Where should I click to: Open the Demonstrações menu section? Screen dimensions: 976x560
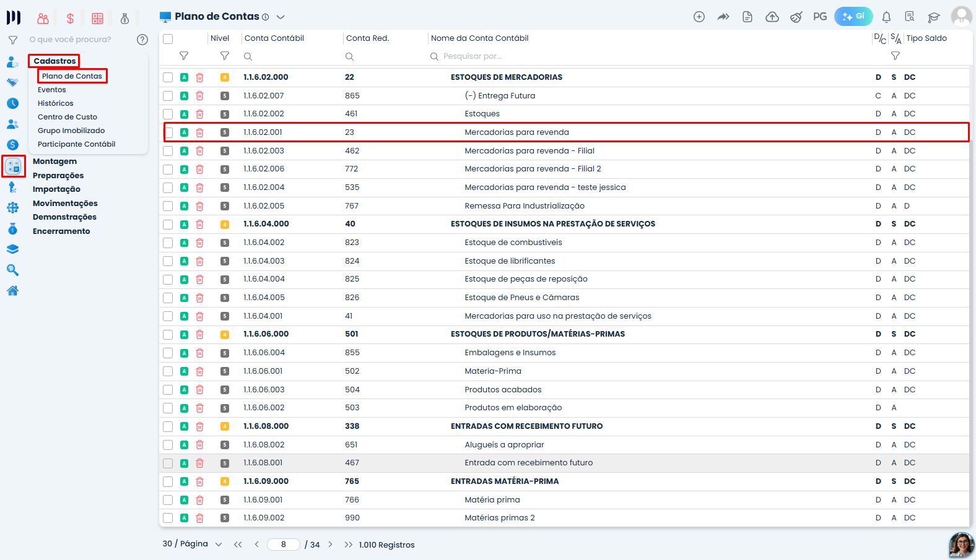tap(64, 217)
